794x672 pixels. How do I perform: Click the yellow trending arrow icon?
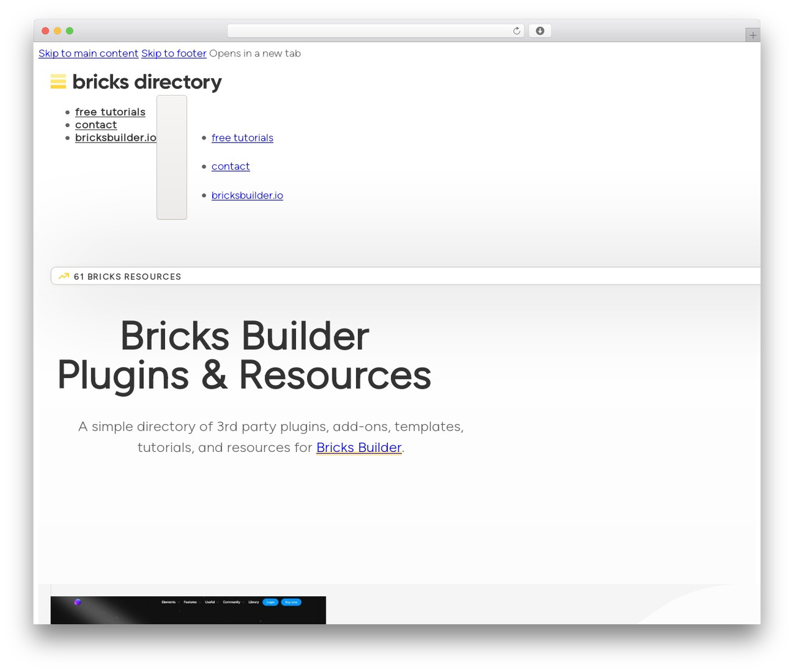tap(64, 276)
